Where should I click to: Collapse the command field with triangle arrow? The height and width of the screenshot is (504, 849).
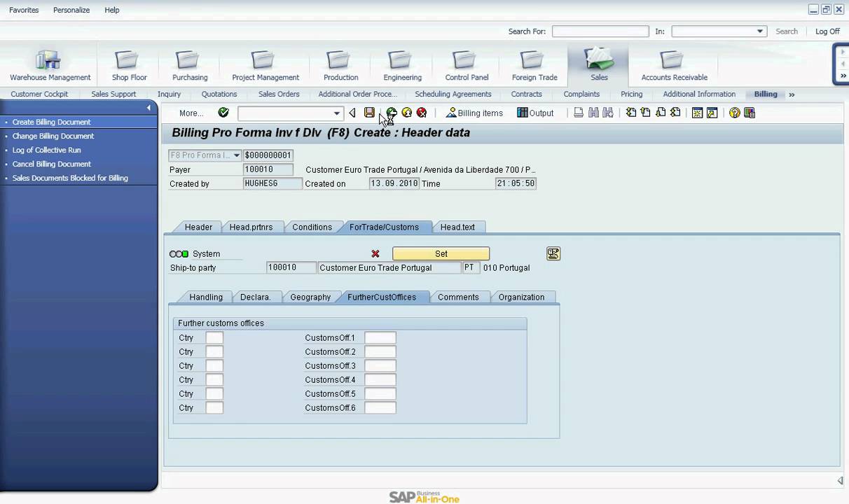pyautogui.click(x=352, y=113)
